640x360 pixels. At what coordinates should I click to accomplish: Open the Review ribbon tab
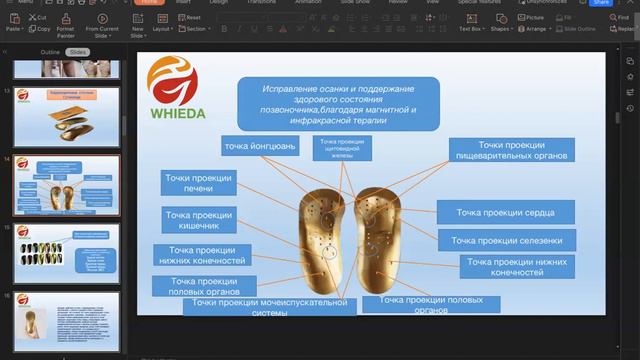[x=398, y=2]
